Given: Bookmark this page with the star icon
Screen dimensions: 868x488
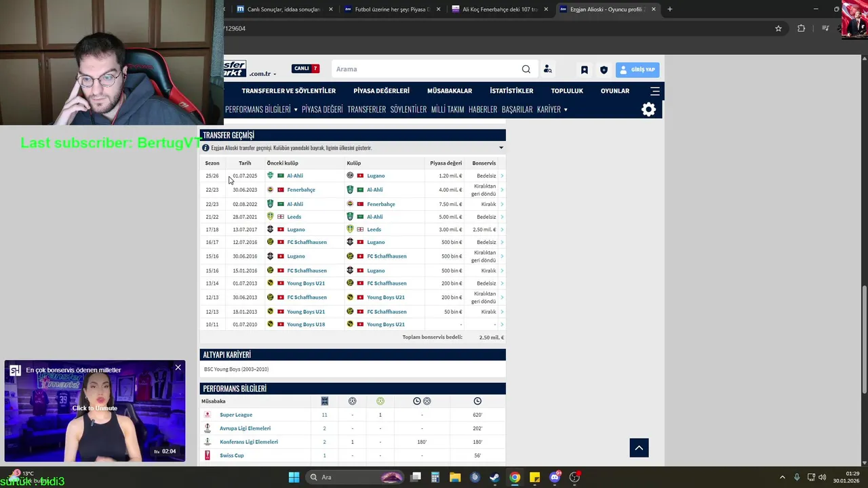Looking at the screenshot, I should click(778, 28).
